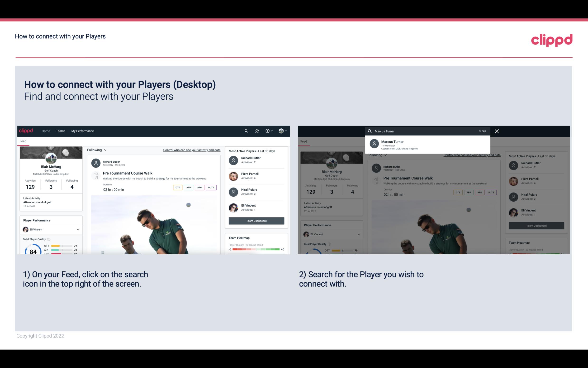Click the Team Dashboard button
The height and width of the screenshot is (368, 588).
click(256, 220)
